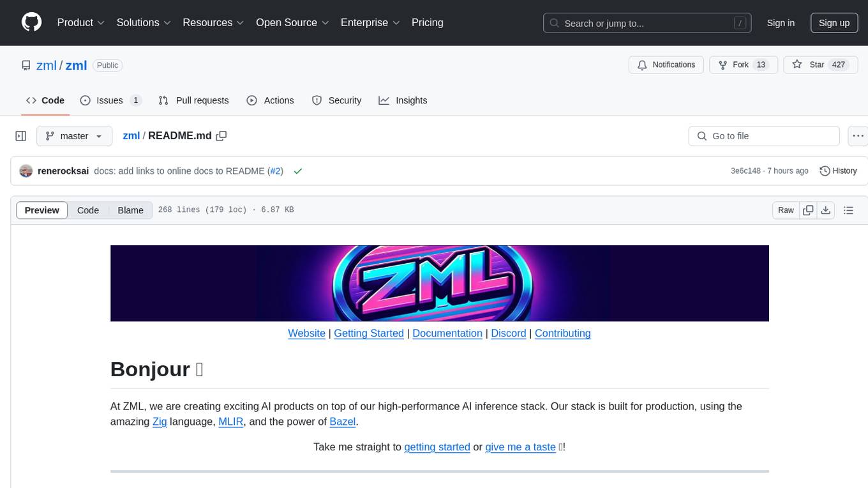Expand the Enterprise menu
The image size is (868, 488).
[x=370, y=22]
